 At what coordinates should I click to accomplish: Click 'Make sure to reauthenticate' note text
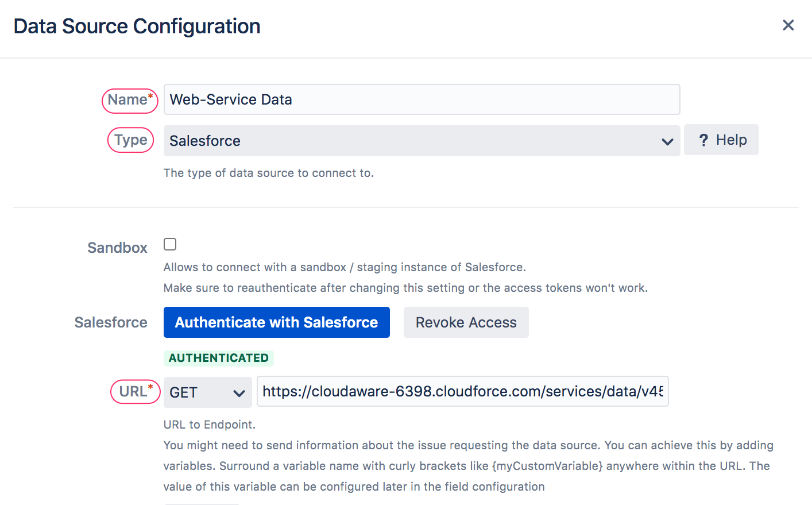point(405,288)
